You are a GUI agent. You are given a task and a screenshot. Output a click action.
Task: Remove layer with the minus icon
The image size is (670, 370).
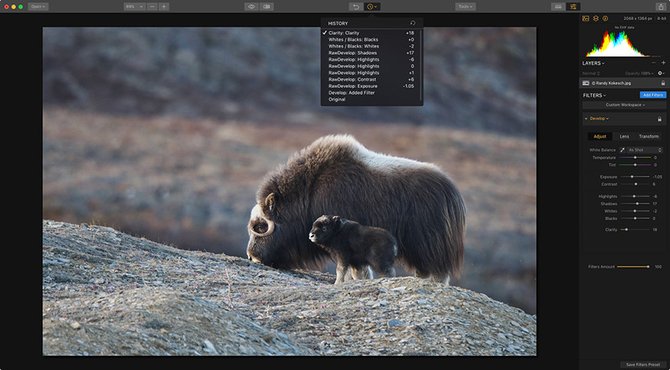point(653,63)
